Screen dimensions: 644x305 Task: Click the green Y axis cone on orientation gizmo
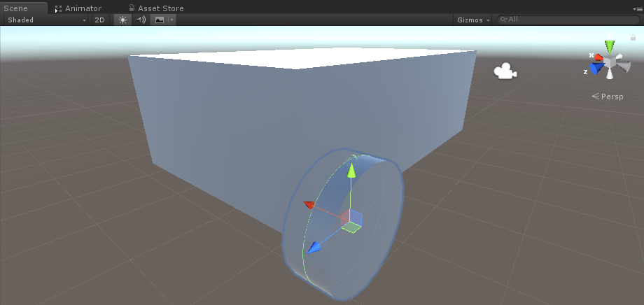(610, 47)
